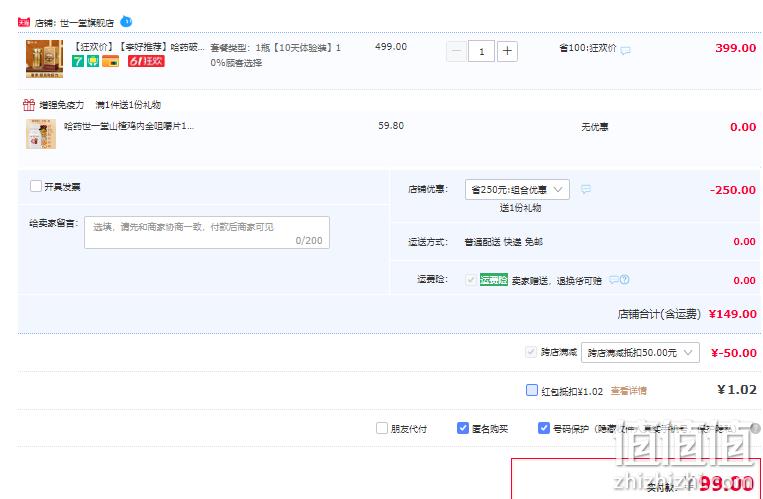Tick the 开具发票 invoice checkbox
Image resolution: width=763 pixels, height=499 pixels.
pos(36,186)
